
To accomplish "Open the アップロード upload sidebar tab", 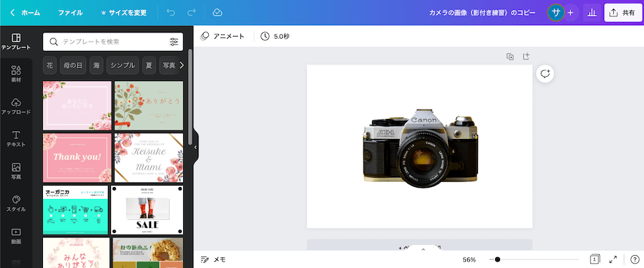I will pyautogui.click(x=16, y=107).
